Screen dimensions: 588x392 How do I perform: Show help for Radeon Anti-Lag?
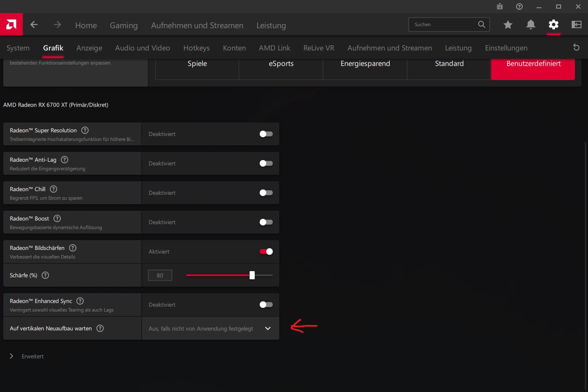[x=65, y=160]
